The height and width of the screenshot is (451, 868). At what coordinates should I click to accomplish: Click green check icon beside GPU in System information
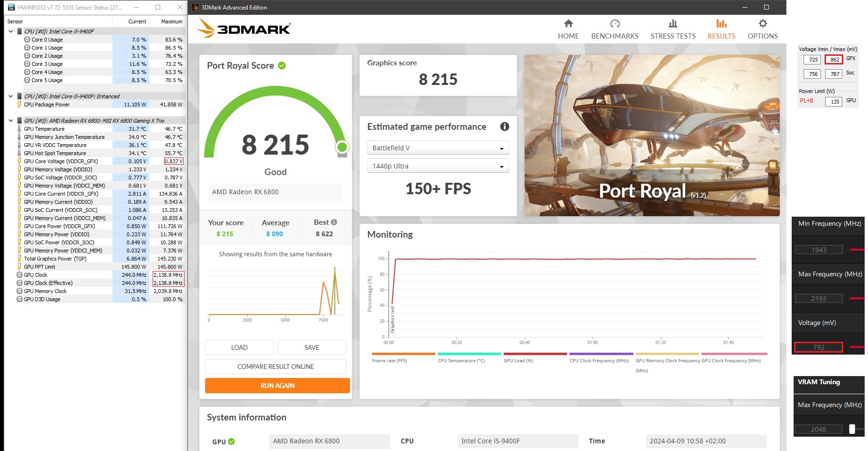[231, 441]
